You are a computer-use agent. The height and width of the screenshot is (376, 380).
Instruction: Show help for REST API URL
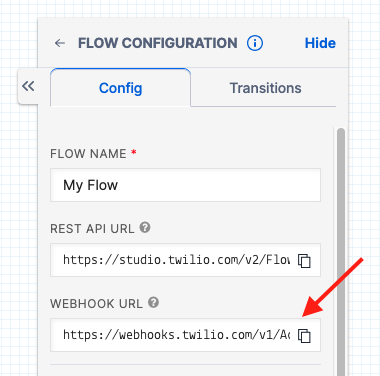pos(145,228)
